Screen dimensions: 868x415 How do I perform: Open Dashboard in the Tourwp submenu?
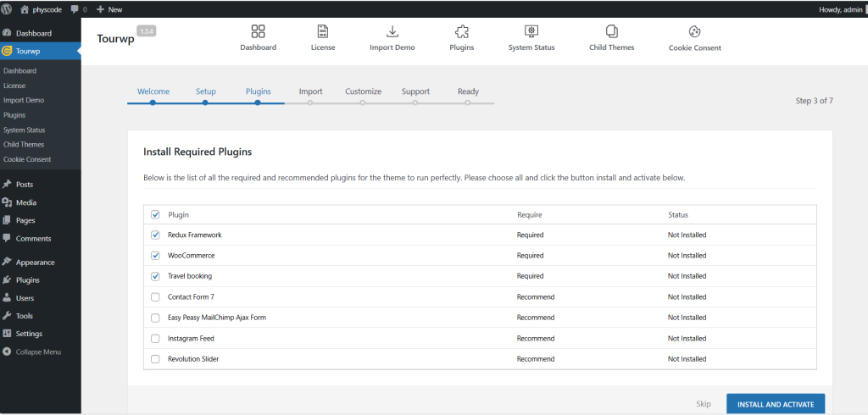(x=20, y=71)
